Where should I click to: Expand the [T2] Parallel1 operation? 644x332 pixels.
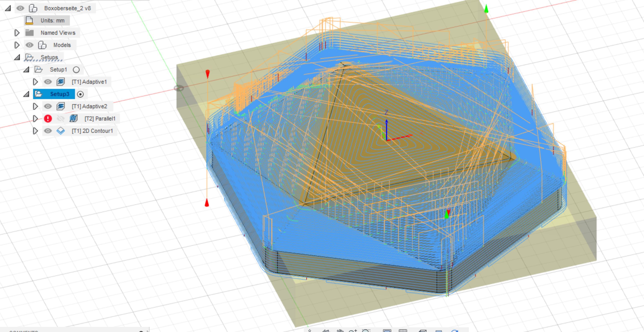35,118
